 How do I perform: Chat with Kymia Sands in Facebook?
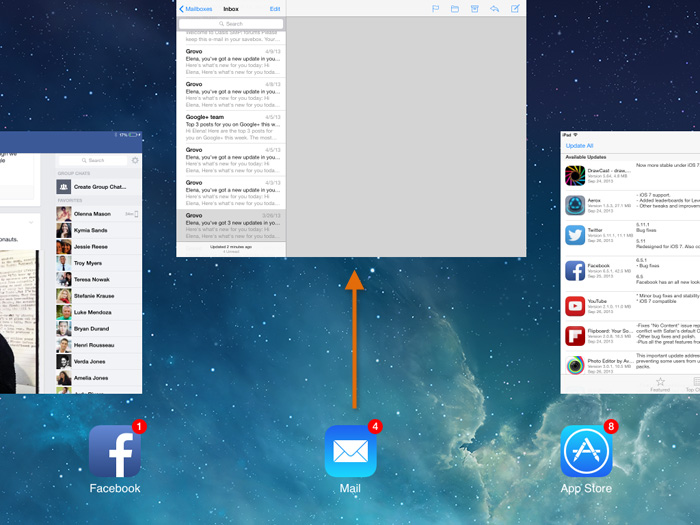click(x=99, y=230)
